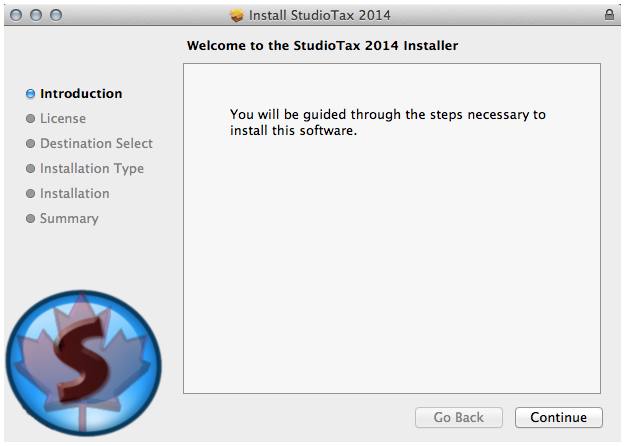
Task: Click the Summary step bullet
Action: 30,218
